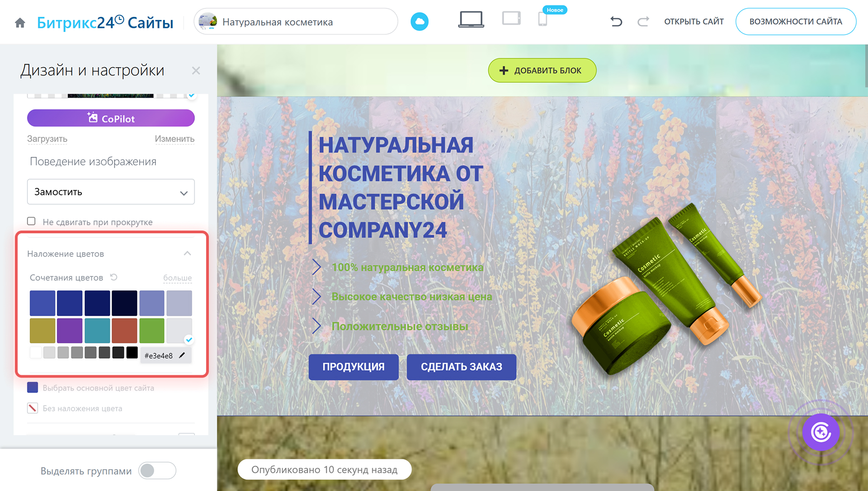This screenshot has width=868, height=491.
Task: Toggle 'Выделять группами' switch
Action: point(157,471)
